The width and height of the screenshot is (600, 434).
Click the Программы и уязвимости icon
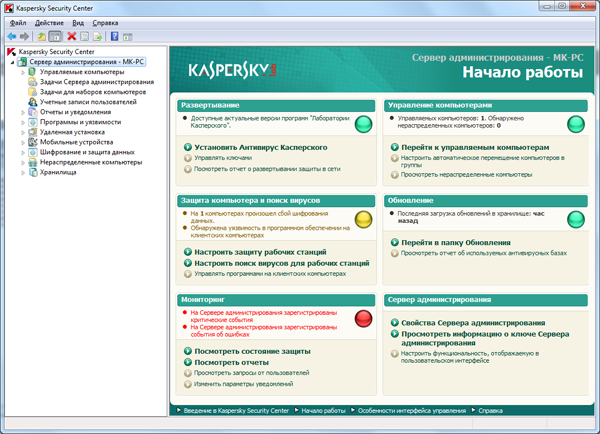click(33, 122)
